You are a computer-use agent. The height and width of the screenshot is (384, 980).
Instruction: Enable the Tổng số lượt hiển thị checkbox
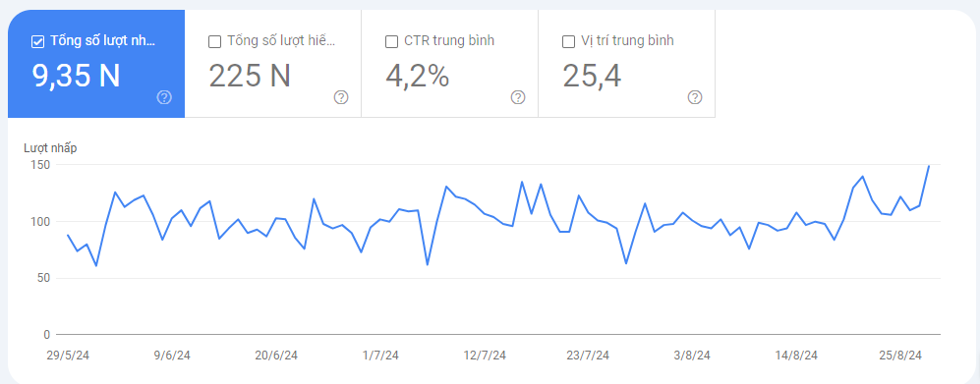214,42
